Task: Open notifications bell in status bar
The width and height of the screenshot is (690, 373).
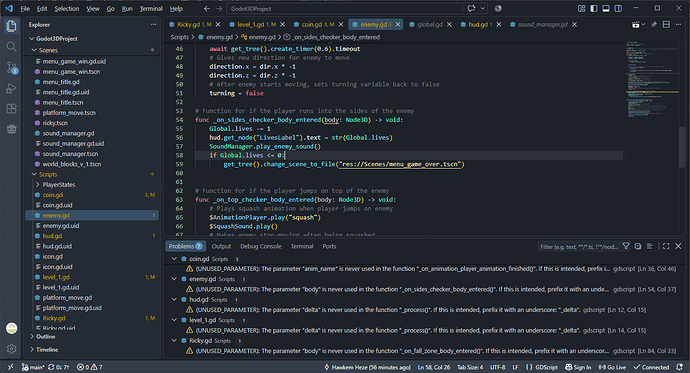Action: pos(679,367)
